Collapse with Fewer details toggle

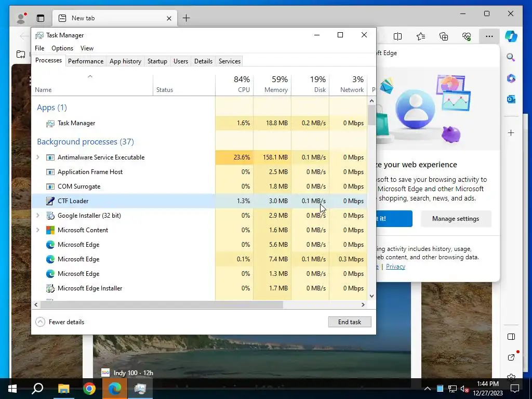pos(60,322)
